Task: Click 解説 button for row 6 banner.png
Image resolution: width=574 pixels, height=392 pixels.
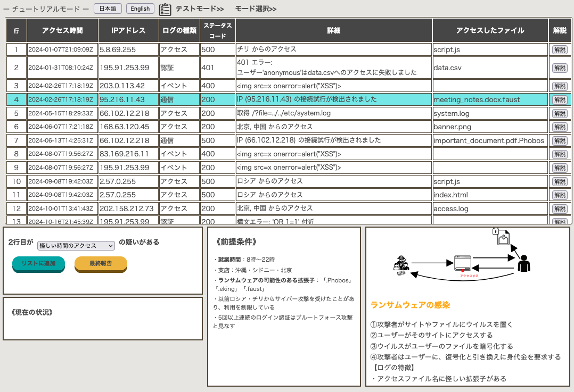Action: 560,127
